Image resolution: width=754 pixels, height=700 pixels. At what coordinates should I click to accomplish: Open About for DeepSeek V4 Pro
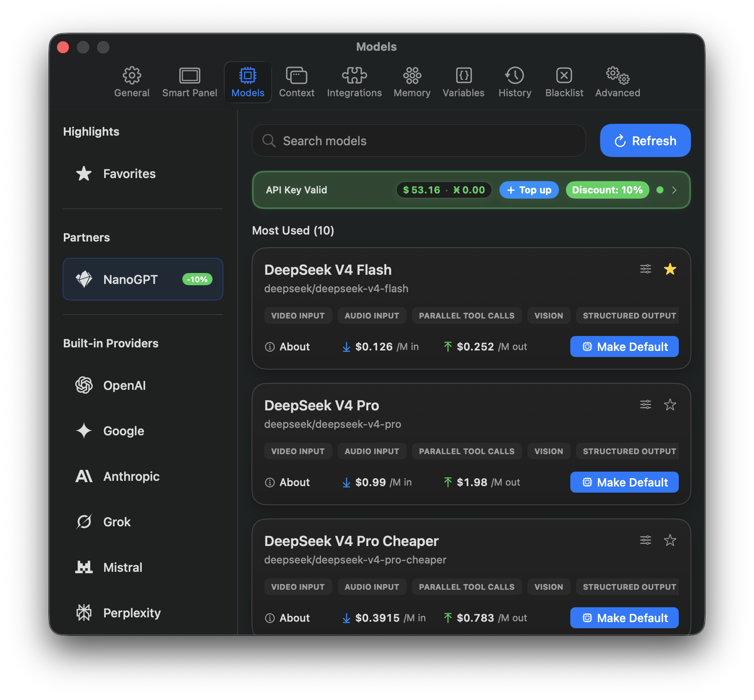[x=287, y=483]
